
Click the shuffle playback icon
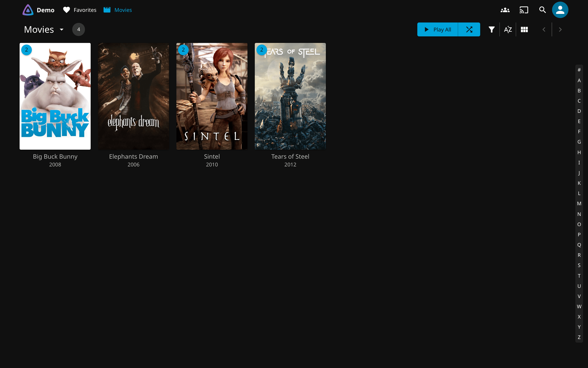pos(469,29)
